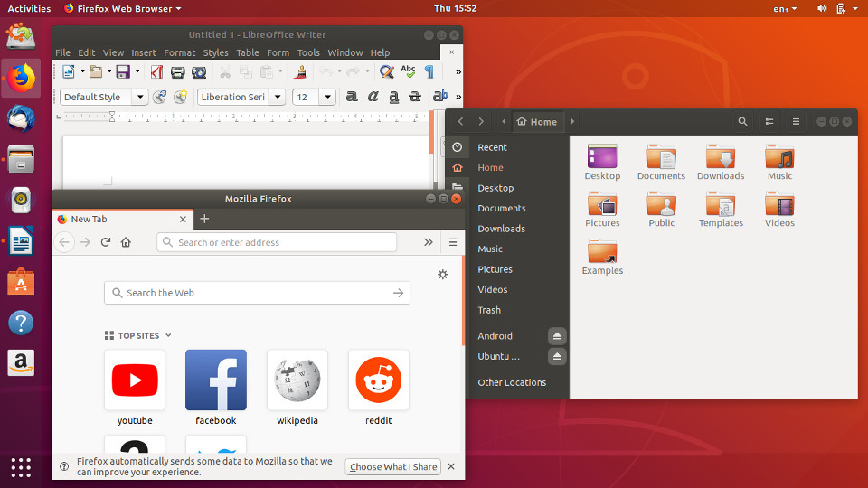The height and width of the screenshot is (488, 868).
Task: Open the font size 12 dropdown
Action: coord(327,97)
